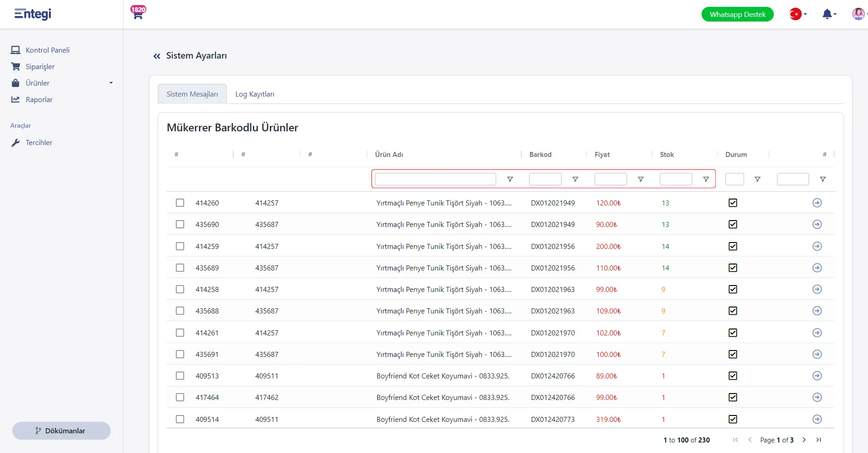
Task: Select the checkbox for row 435690
Action: tap(180, 224)
